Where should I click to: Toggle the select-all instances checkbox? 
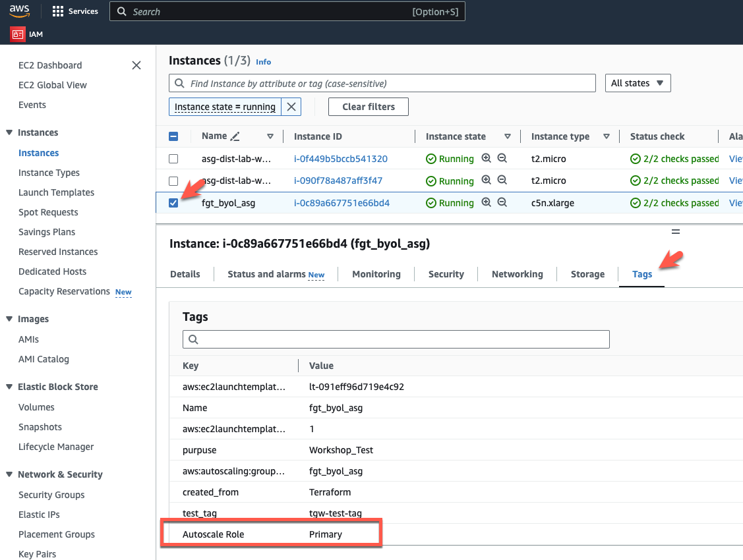pyautogui.click(x=173, y=136)
